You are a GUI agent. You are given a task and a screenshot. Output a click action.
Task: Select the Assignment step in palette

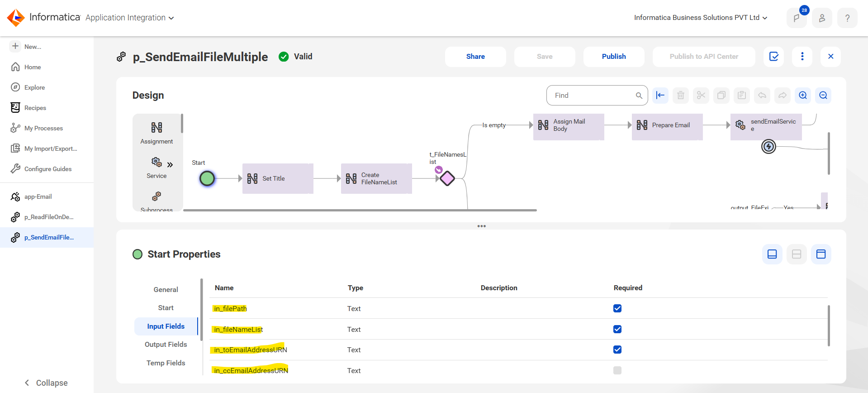click(157, 133)
